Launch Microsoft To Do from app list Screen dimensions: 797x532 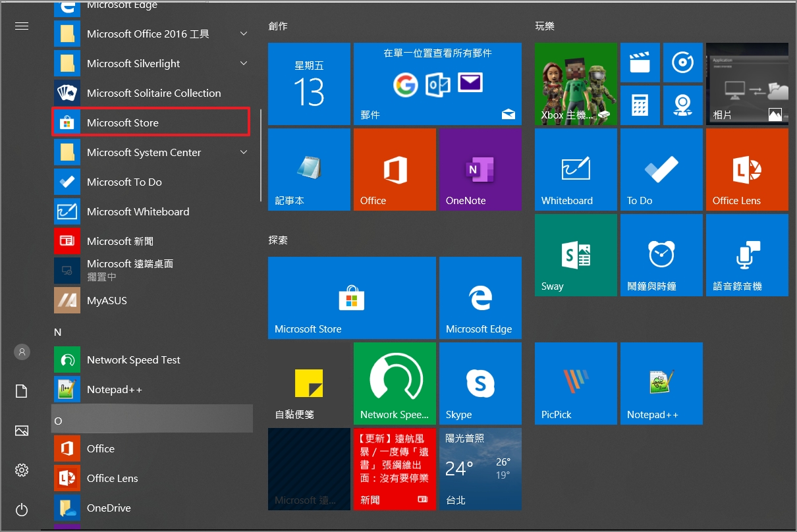(x=152, y=182)
